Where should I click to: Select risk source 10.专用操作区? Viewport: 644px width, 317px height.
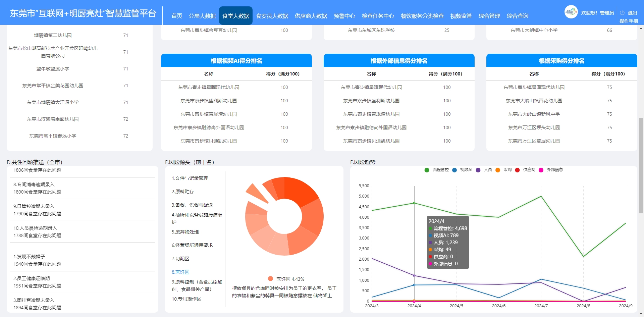click(186, 299)
